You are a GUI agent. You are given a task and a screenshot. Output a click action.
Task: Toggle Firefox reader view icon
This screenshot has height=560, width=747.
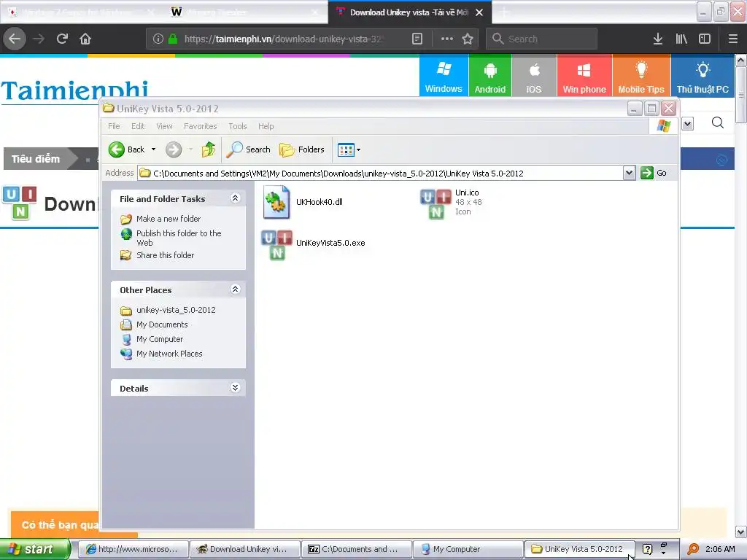[417, 39]
